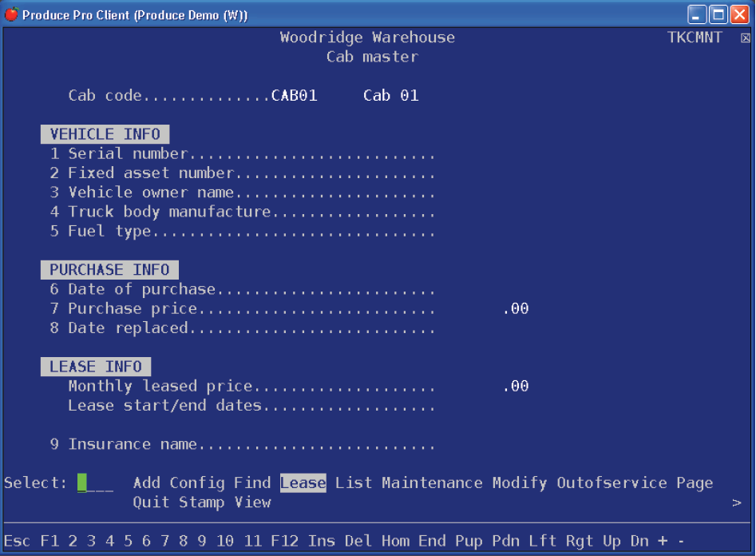The width and height of the screenshot is (756, 556).
Task: Open the Config menu option
Action: pyautogui.click(x=197, y=483)
